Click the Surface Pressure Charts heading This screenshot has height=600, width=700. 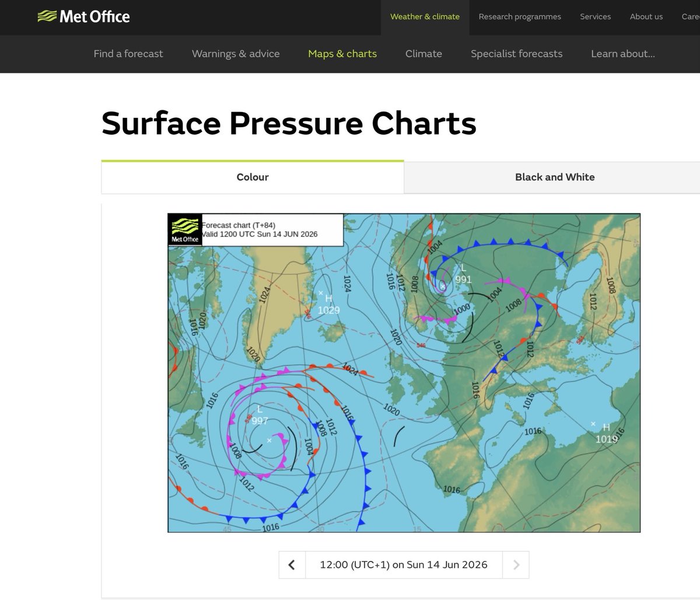point(289,123)
